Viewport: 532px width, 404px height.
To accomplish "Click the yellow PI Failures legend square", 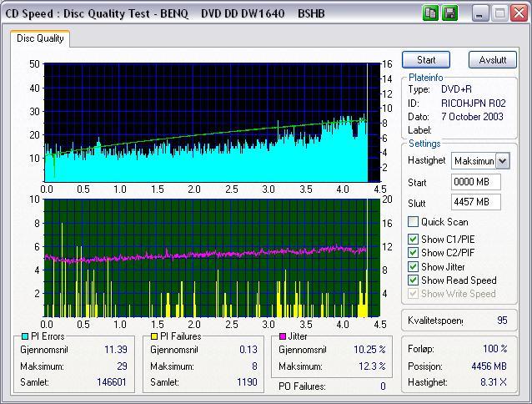I will (x=153, y=336).
